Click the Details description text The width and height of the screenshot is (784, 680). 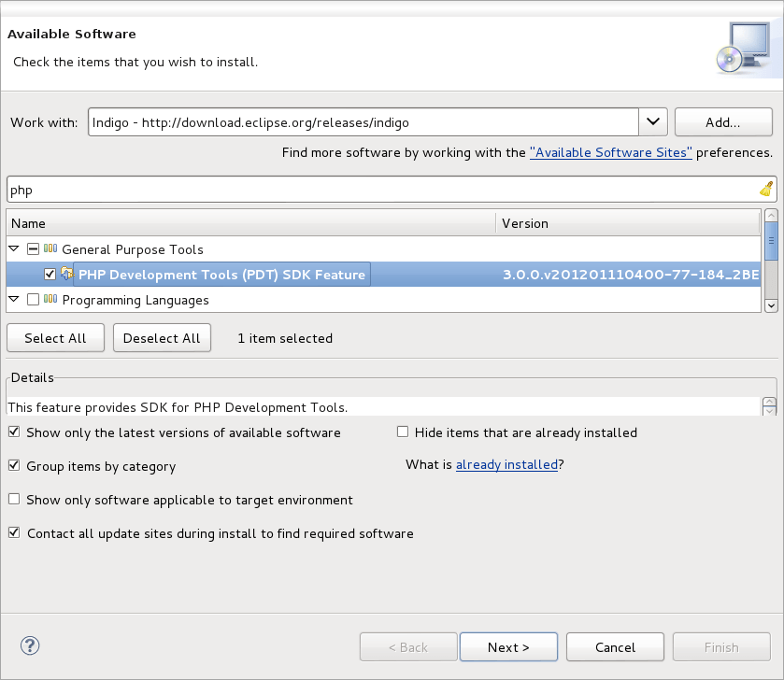178,407
